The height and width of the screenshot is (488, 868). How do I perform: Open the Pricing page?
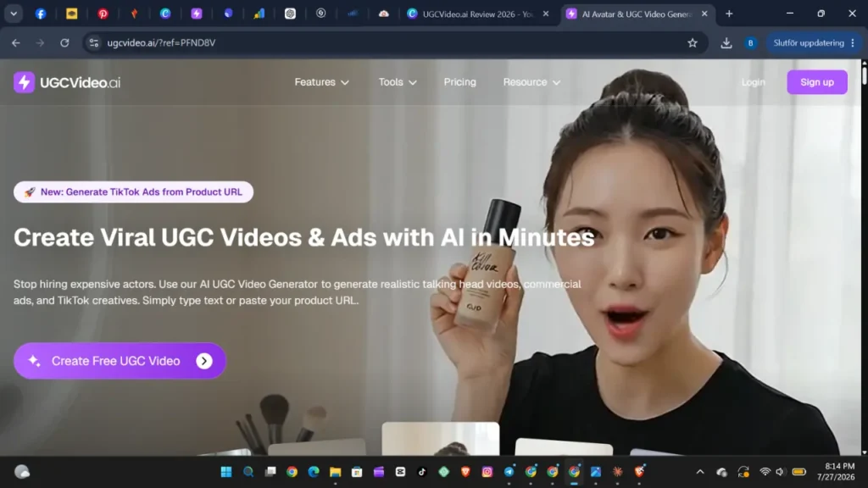click(x=459, y=82)
